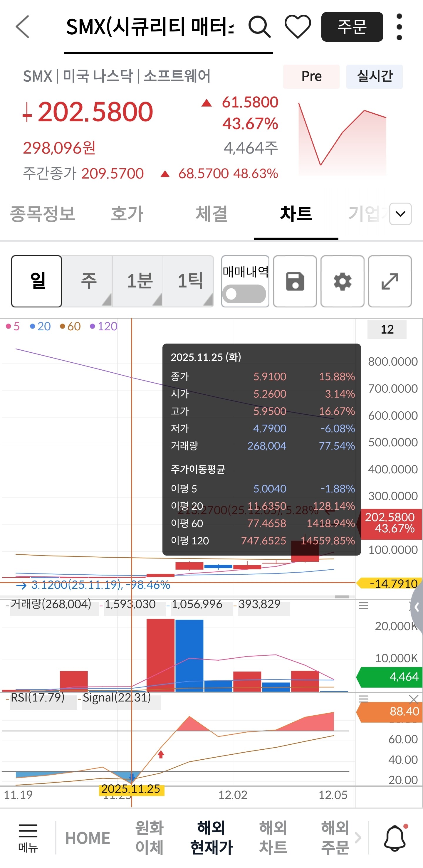Tap the 2025.11.25 date marker
This screenshot has height=868, width=423.
[131, 789]
